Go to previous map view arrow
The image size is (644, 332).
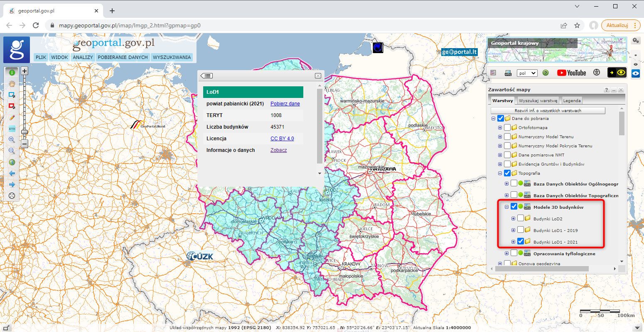click(x=12, y=173)
